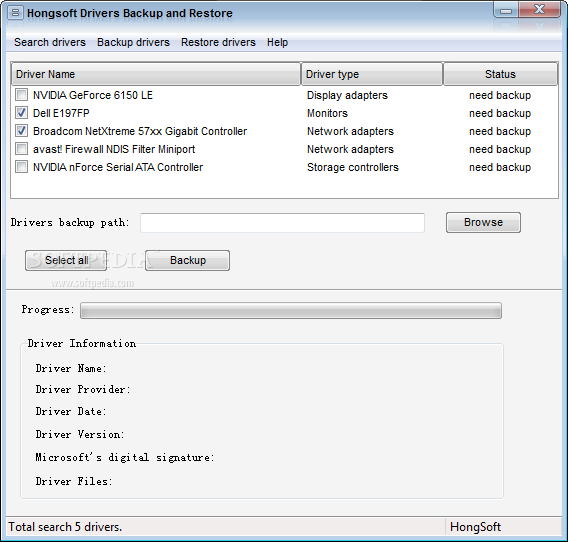The height and width of the screenshot is (542, 568).
Task: Click the Microsoft's digital signature label
Action: [x=125, y=458]
